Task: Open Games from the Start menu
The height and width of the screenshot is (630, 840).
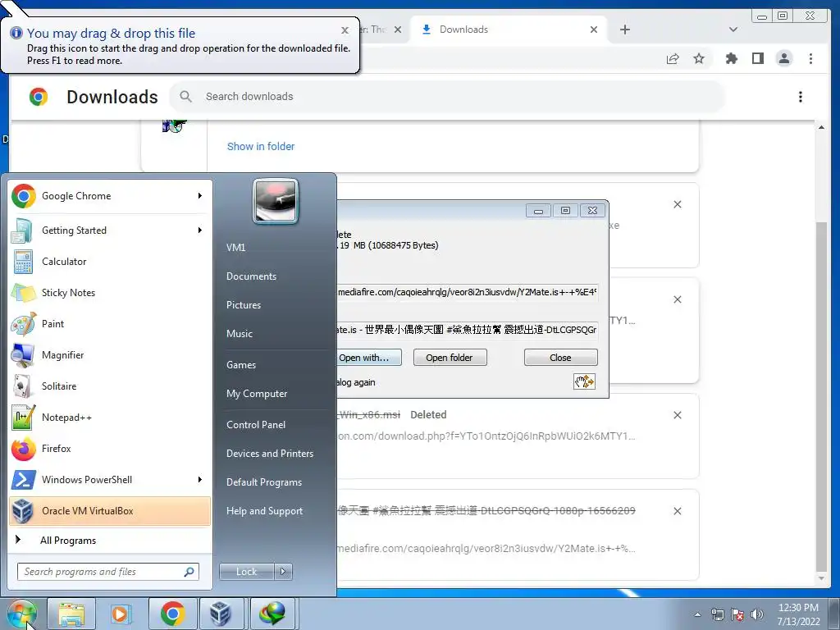Action: coord(241,365)
